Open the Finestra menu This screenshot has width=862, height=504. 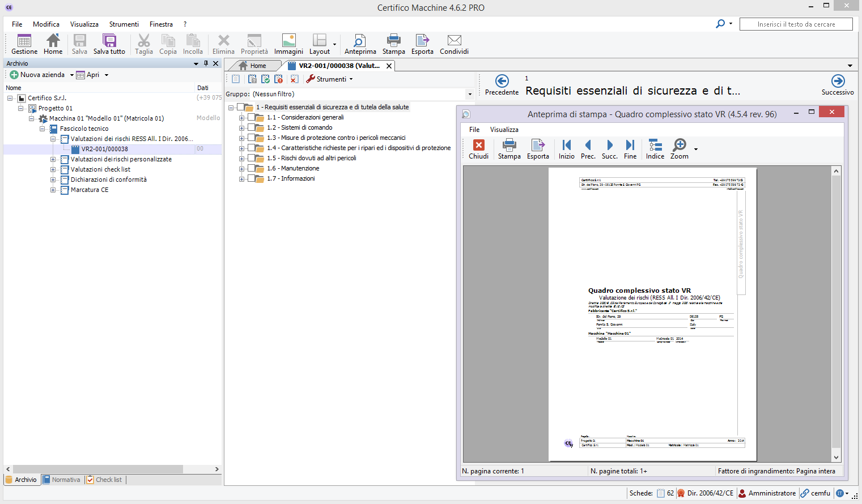(x=161, y=24)
